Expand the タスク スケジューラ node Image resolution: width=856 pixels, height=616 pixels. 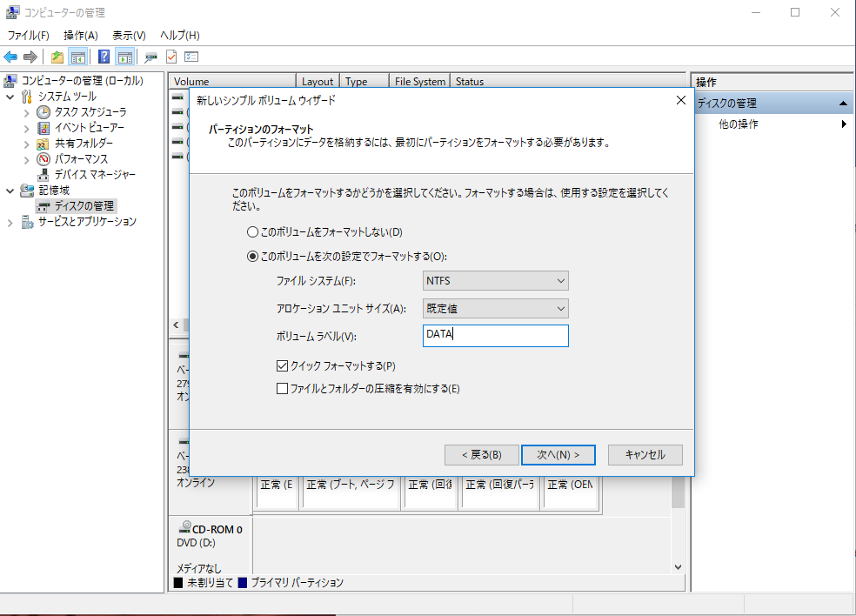(x=26, y=113)
